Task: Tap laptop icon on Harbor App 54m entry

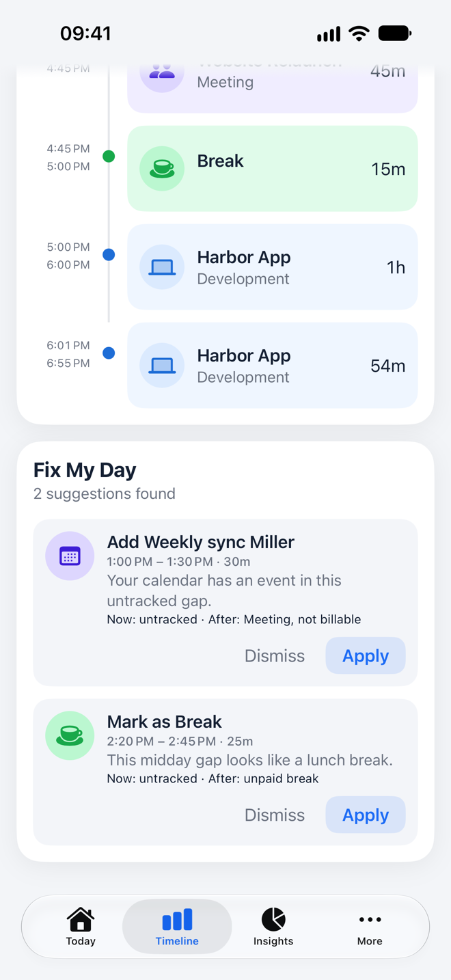Action: pyautogui.click(x=162, y=365)
